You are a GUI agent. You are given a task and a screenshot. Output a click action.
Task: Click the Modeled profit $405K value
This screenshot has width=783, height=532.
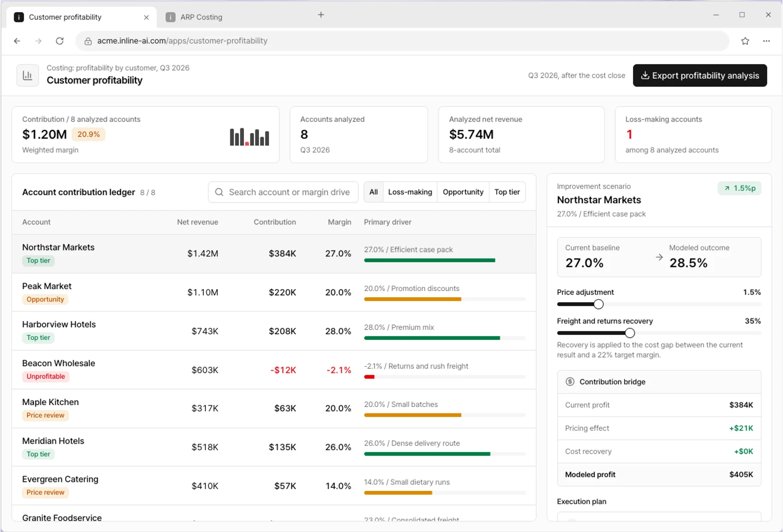(x=741, y=474)
